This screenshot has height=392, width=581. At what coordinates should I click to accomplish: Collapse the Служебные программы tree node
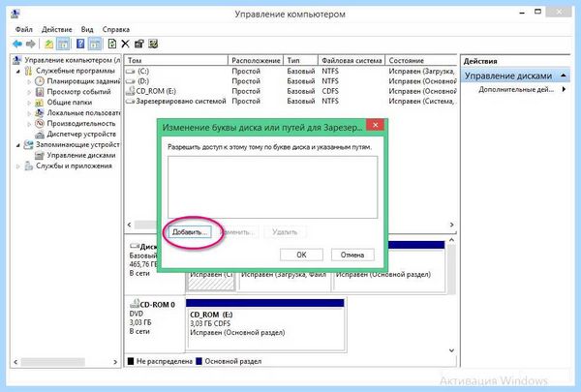click(x=18, y=71)
